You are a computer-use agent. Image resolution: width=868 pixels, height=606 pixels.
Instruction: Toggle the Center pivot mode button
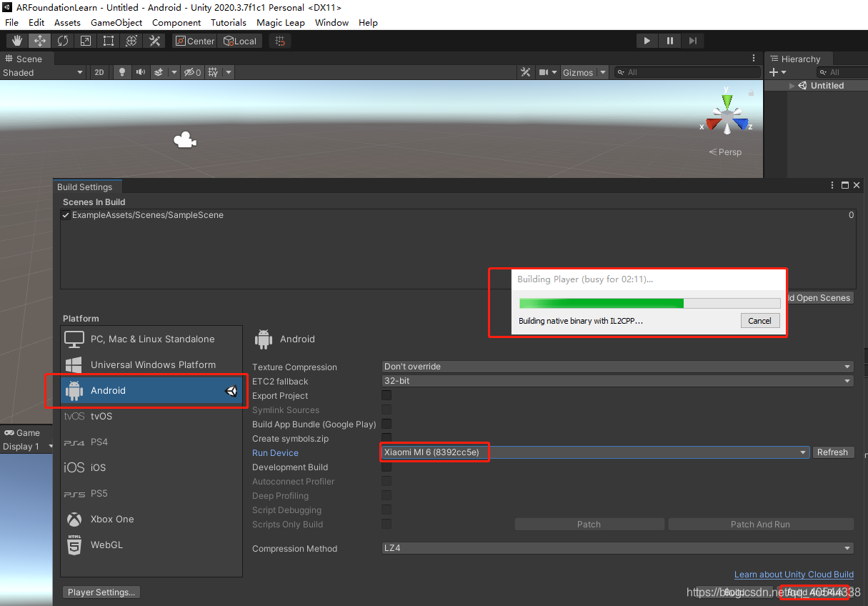195,41
